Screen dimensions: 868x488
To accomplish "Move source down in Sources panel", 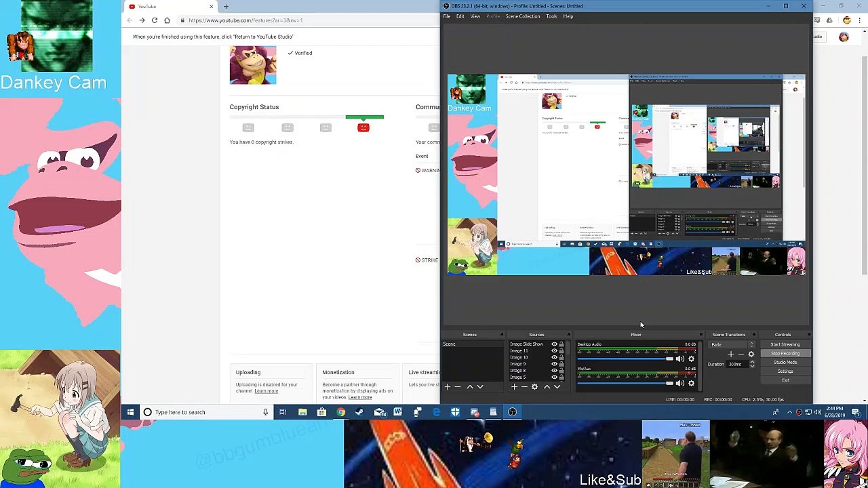I will point(557,387).
